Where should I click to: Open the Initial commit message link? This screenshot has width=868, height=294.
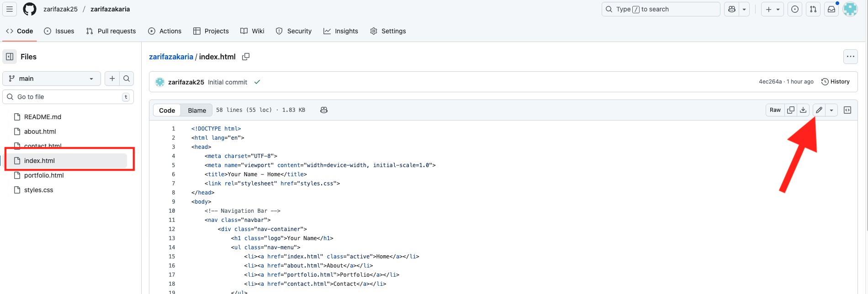tap(228, 82)
